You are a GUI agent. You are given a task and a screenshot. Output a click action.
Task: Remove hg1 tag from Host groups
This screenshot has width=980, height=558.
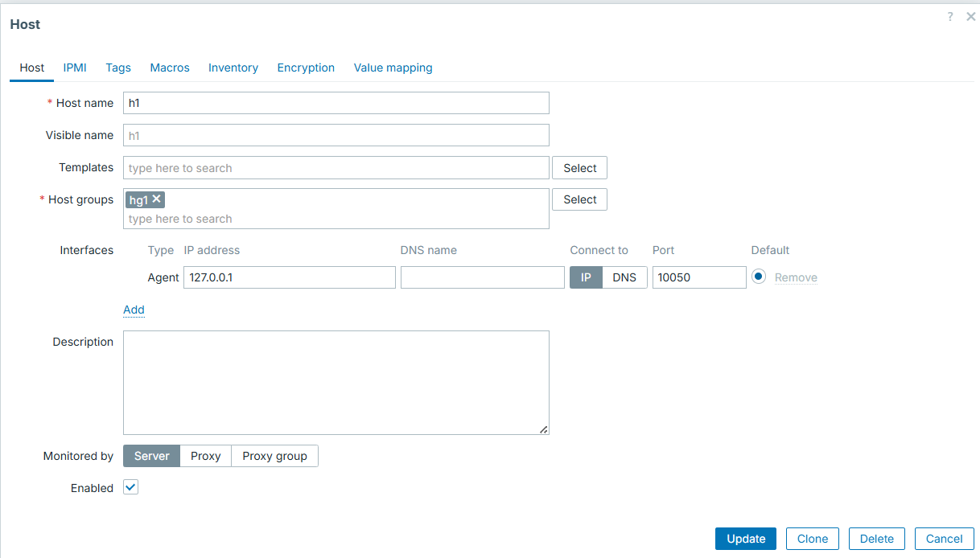[157, 199]
